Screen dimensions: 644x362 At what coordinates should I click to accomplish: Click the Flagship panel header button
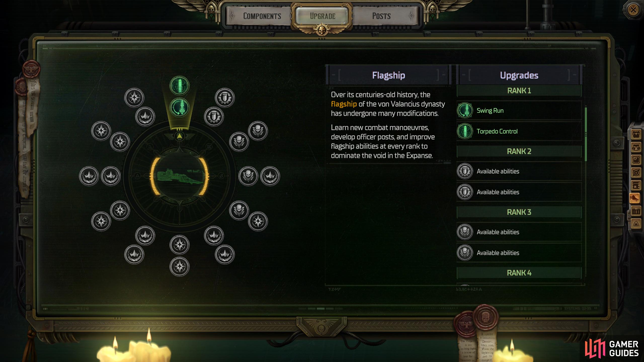(x=388, y=75)
